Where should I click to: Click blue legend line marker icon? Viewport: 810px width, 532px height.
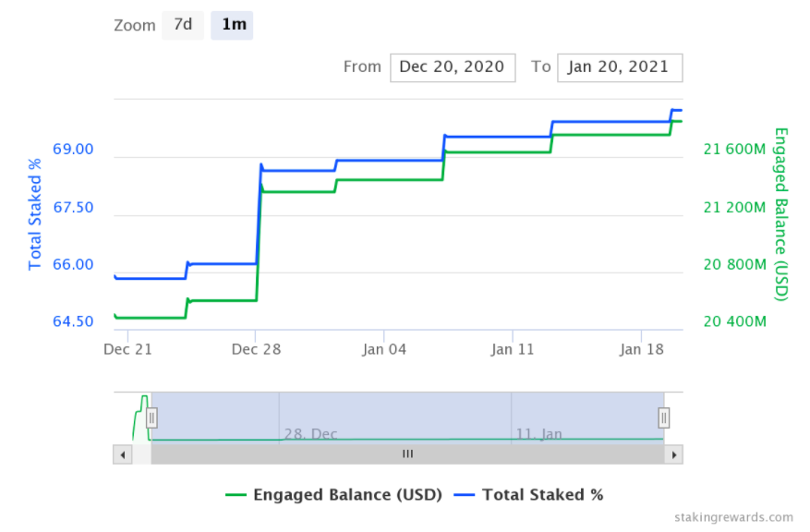(464, 495)
